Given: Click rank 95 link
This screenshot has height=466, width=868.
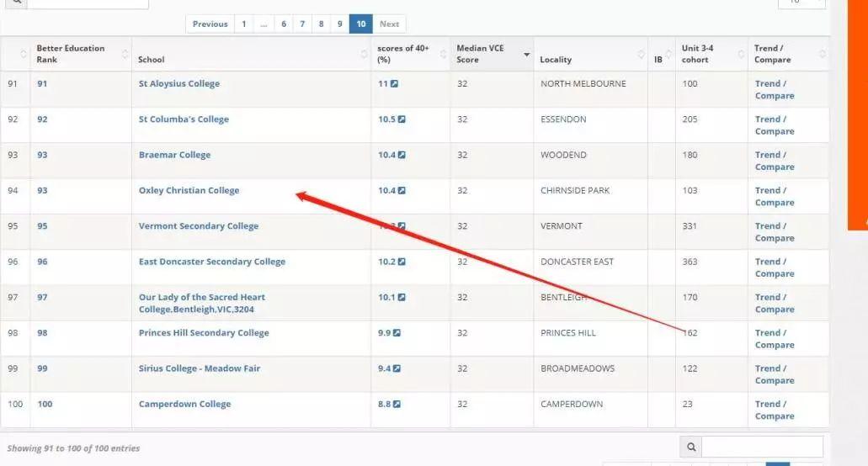Looking at the screenshot, I should click(42, 226).
